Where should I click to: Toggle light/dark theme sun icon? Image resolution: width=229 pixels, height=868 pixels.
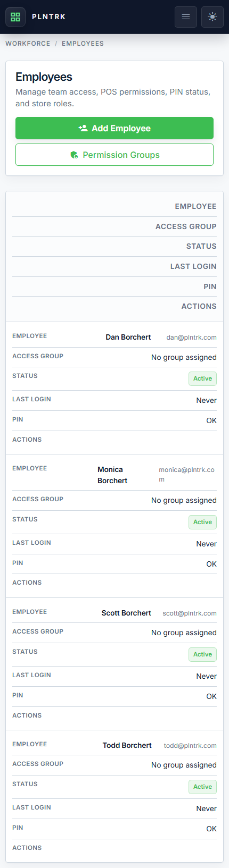(x=212, y=17)
